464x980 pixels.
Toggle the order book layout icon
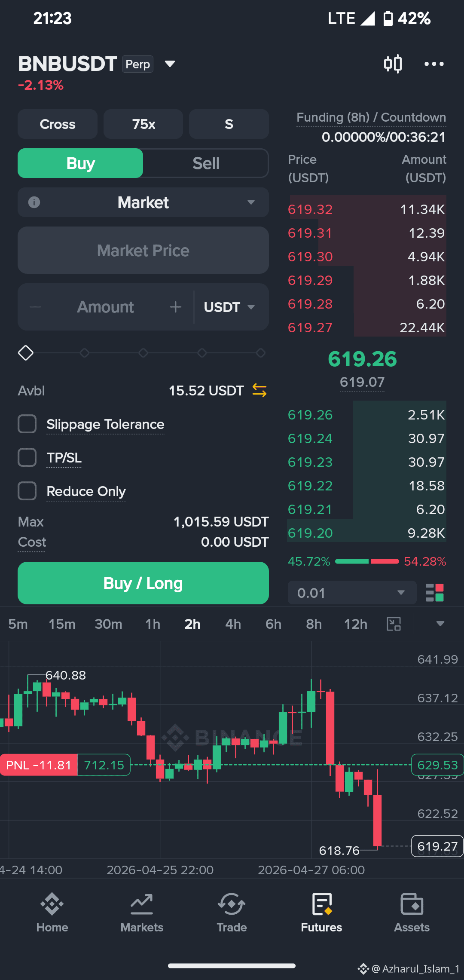click(434, 592)
